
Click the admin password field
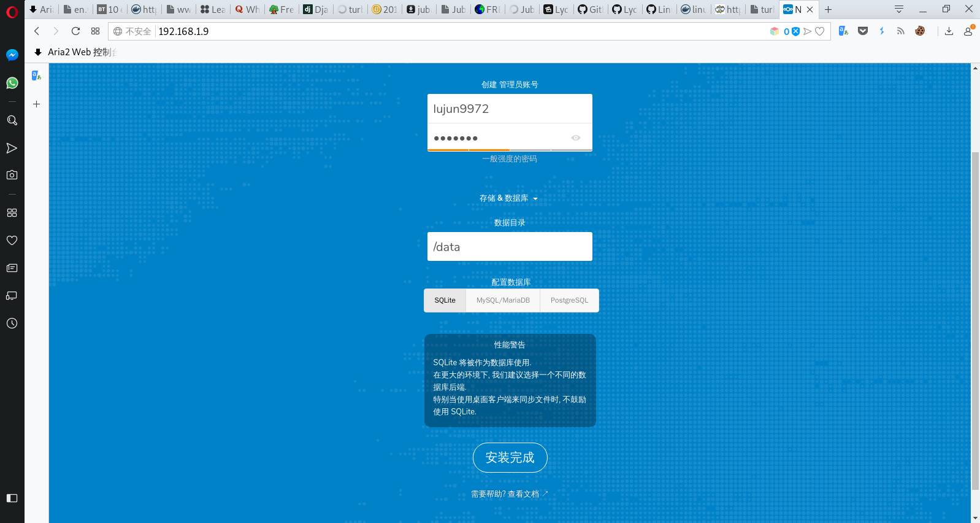click(510, 138)
